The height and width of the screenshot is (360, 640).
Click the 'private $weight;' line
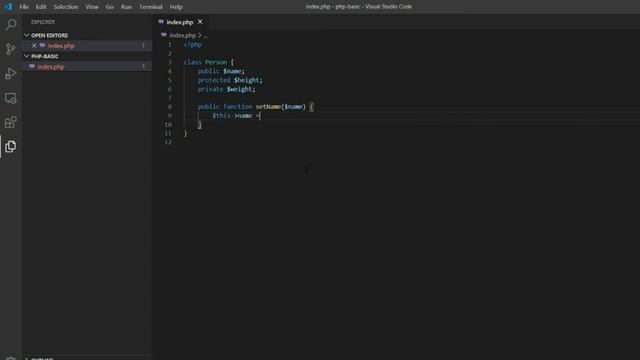[227, 89]
